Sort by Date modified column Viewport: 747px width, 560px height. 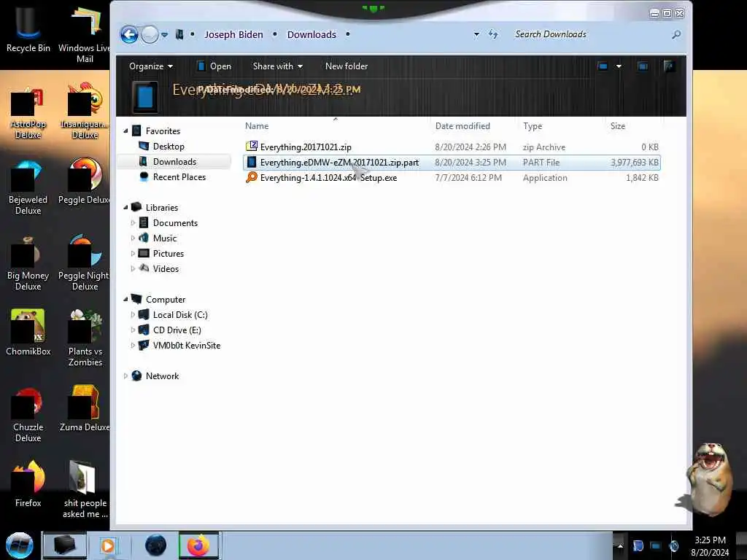[462, 125]
